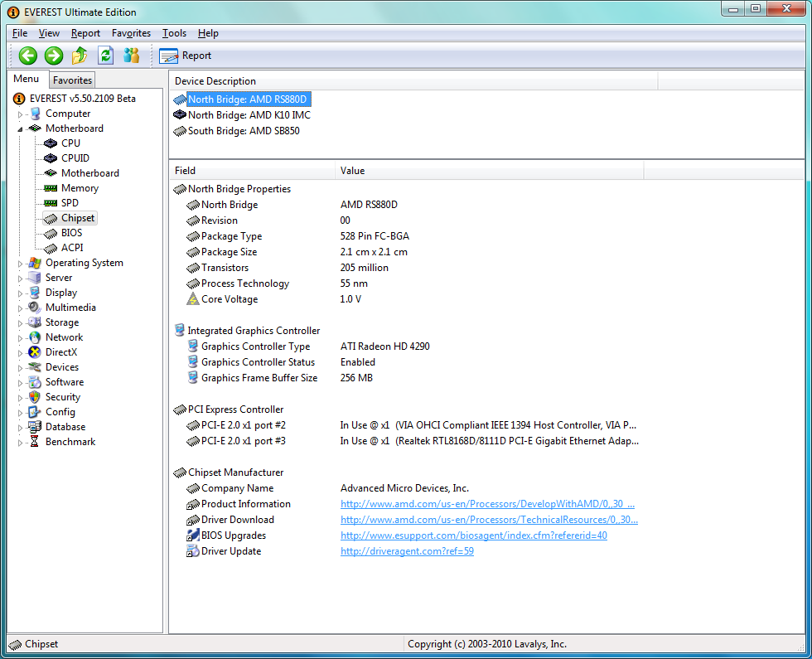Expand the Server tree node

pyautogui.click(x=20, y=279)
